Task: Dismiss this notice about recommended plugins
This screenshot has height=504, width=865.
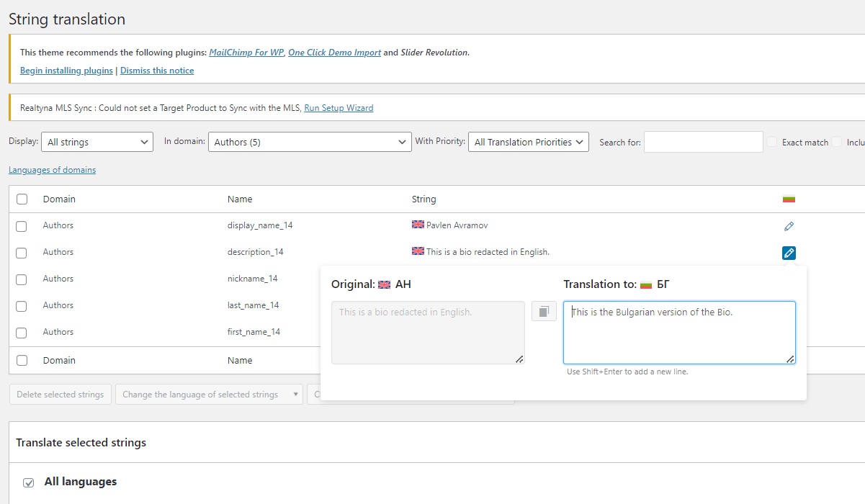Action: click(157, 71)
